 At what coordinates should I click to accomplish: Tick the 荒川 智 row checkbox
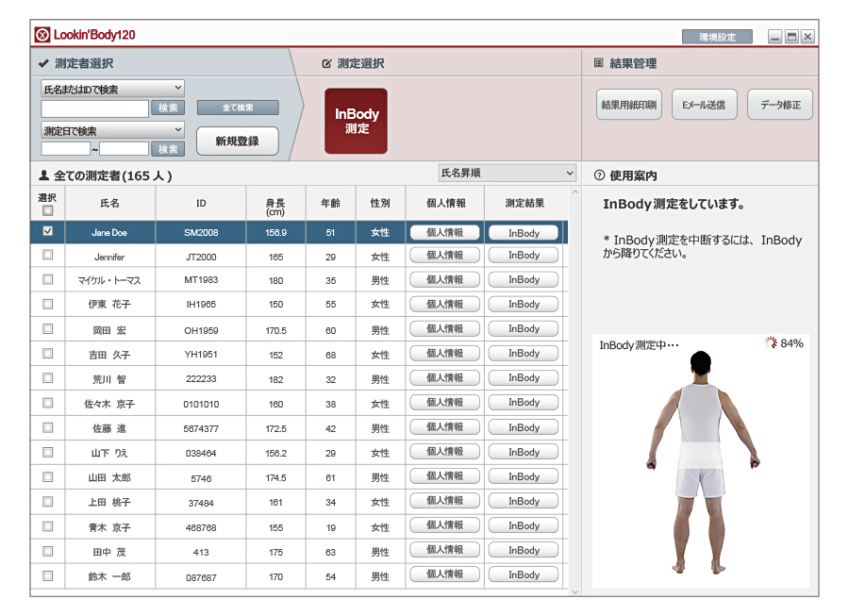tap(48, 378)
